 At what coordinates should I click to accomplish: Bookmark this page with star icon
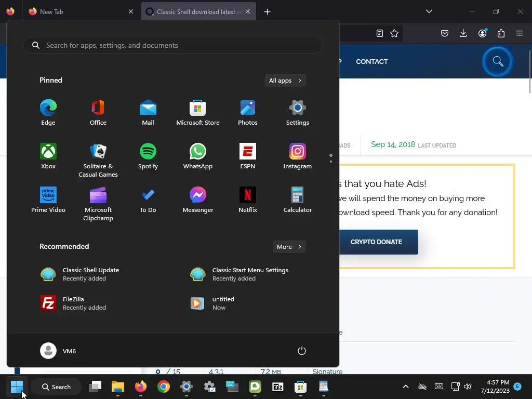394,33
